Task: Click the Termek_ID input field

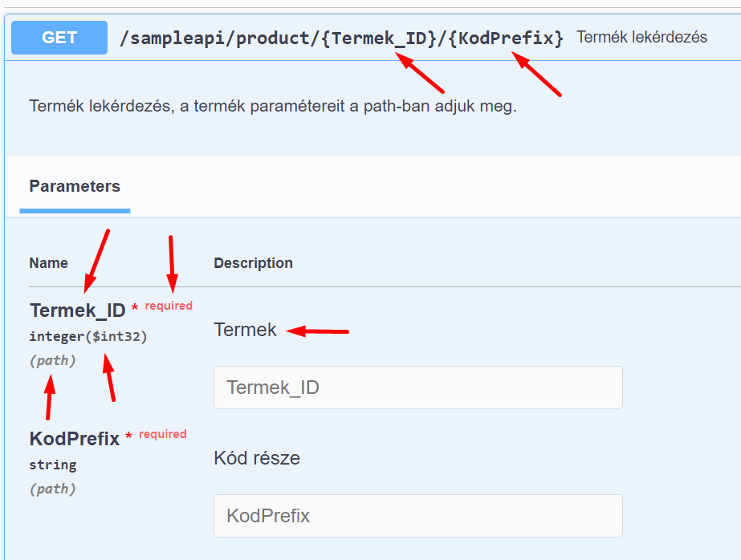Action: (417, 388)
